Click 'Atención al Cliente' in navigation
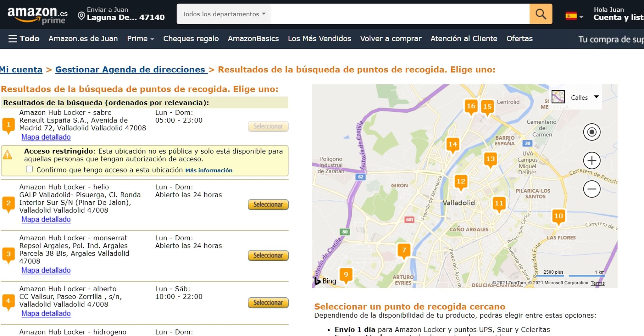Viewport: 644px width, 336px height. [x=464, y=38]
